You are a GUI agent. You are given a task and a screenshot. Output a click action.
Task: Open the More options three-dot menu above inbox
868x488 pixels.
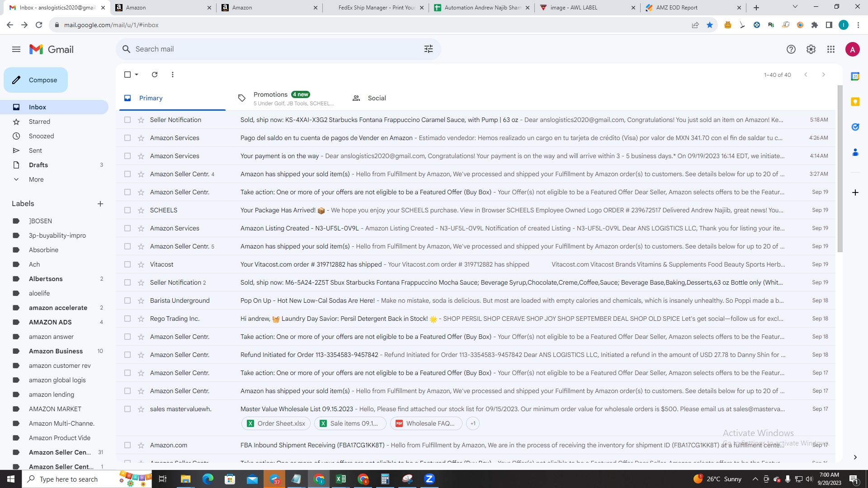173,75
